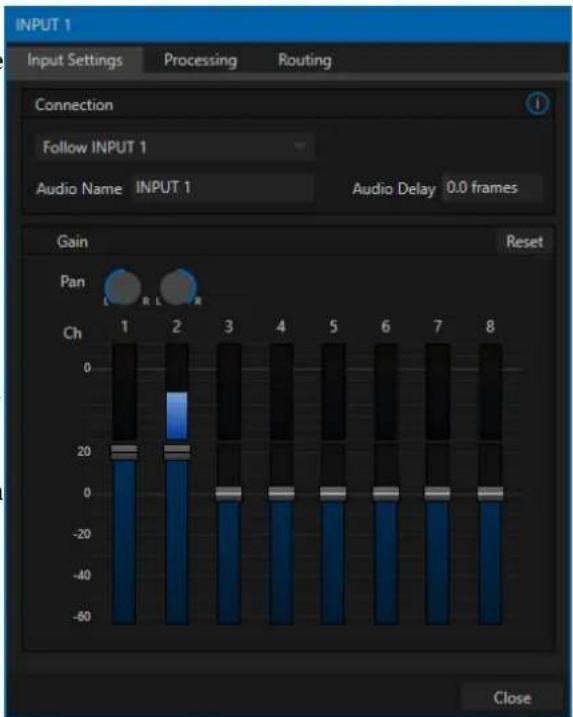Open the Processing tab

(x=200, y=60)
